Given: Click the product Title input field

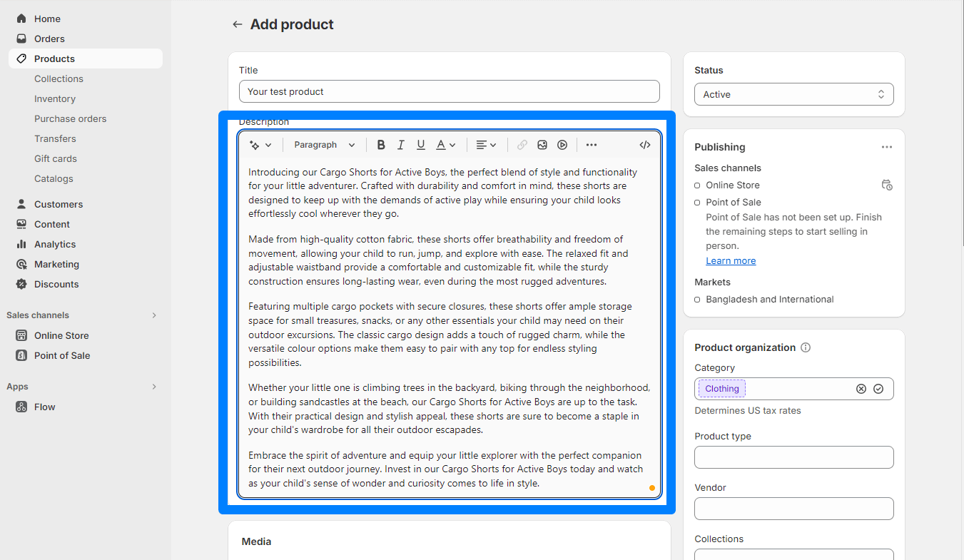Looking at the screenshot, I should (x=449, y=91).
